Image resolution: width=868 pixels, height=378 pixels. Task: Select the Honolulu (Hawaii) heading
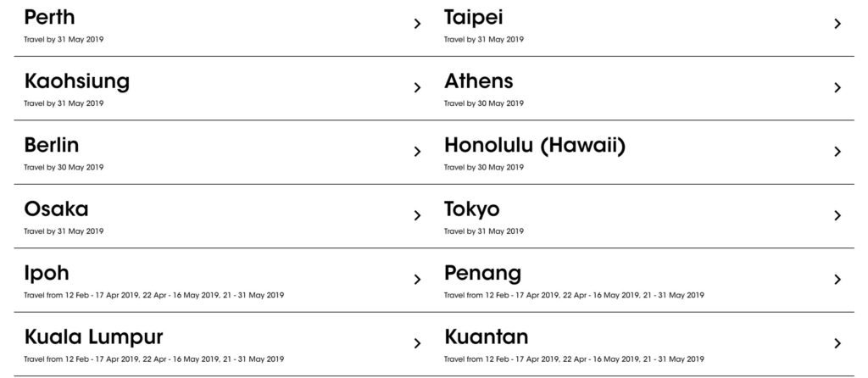tap(534, 146)
